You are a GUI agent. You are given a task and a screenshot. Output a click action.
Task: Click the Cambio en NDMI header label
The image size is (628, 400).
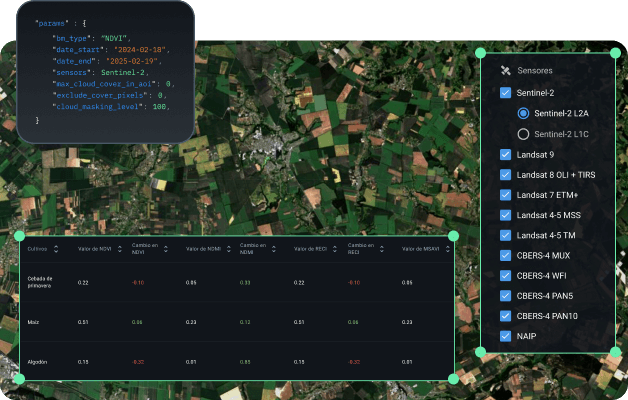pyautogui.click(x=252, y=249)
